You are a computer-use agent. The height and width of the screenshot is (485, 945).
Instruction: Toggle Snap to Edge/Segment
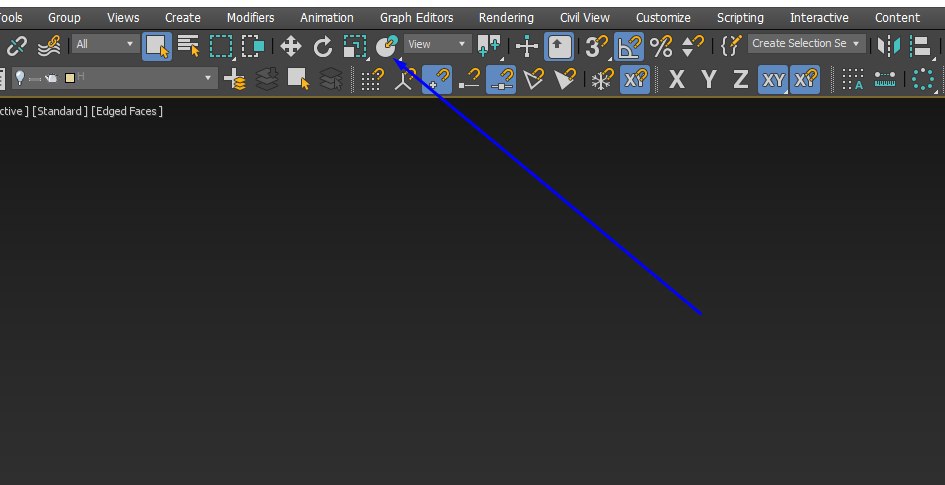[533, 80]
